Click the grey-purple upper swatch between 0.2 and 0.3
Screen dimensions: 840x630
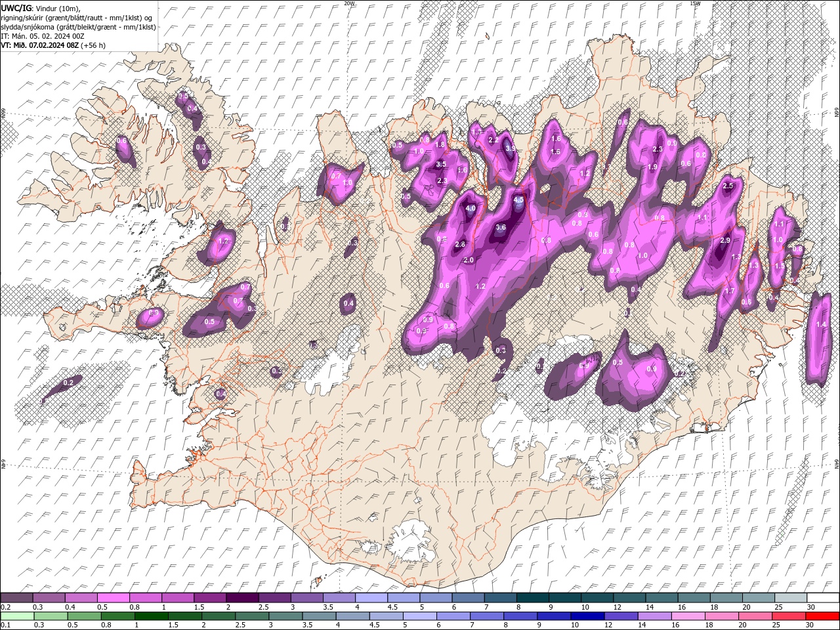coord(17,598)
